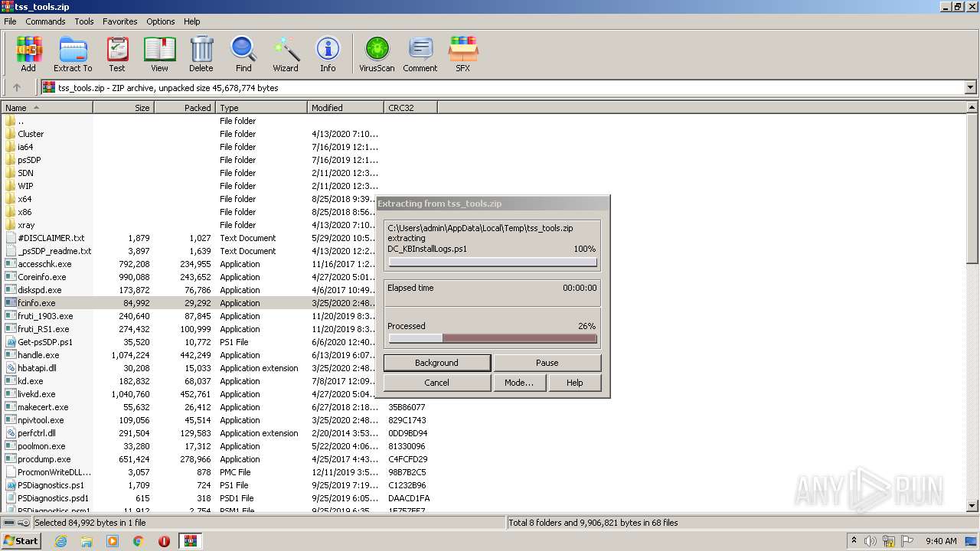Image resolution: width=980 pixels, height=551 pixels.
Task: Click the SFX toolbar icon
Action: tap(463, 54)
